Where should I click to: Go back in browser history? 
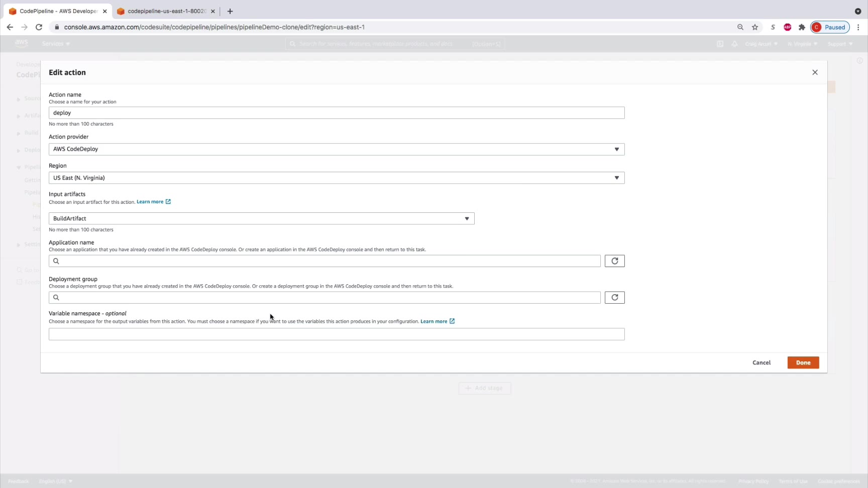coord(10,27)
